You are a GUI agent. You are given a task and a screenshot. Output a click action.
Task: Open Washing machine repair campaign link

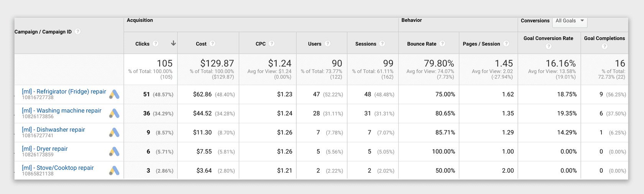[x=61, y=111]
